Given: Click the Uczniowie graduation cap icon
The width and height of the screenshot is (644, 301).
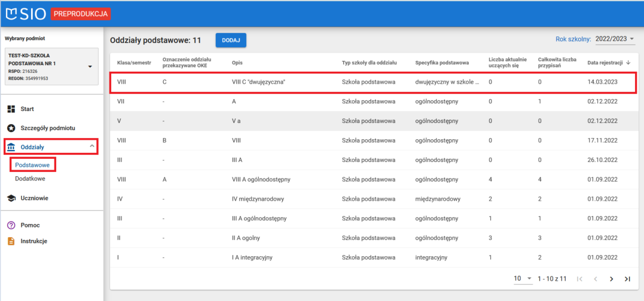Looking at the screenshot, I should [11, 198].
